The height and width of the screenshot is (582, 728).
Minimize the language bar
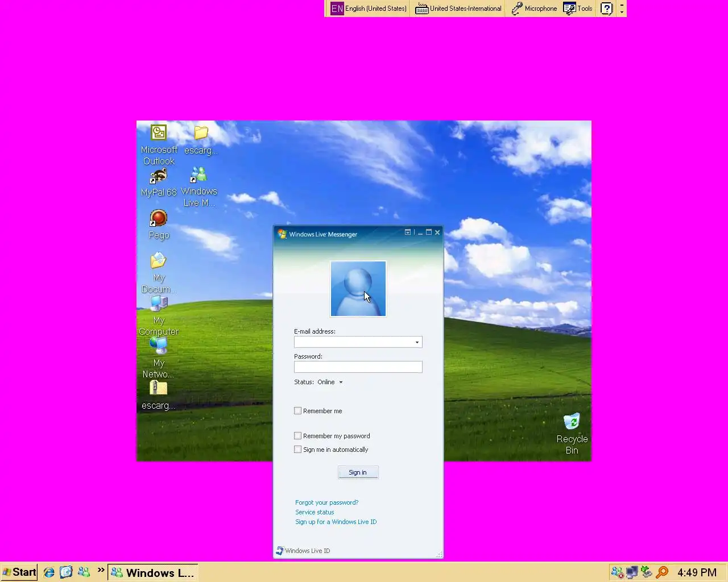[622, 5]
